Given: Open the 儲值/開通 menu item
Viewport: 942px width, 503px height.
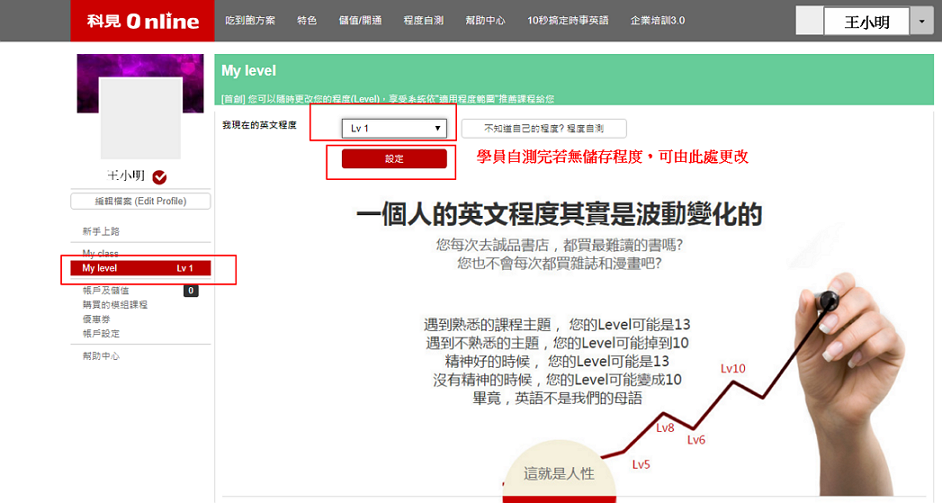Looking at the screenshot, I should 360,20.
